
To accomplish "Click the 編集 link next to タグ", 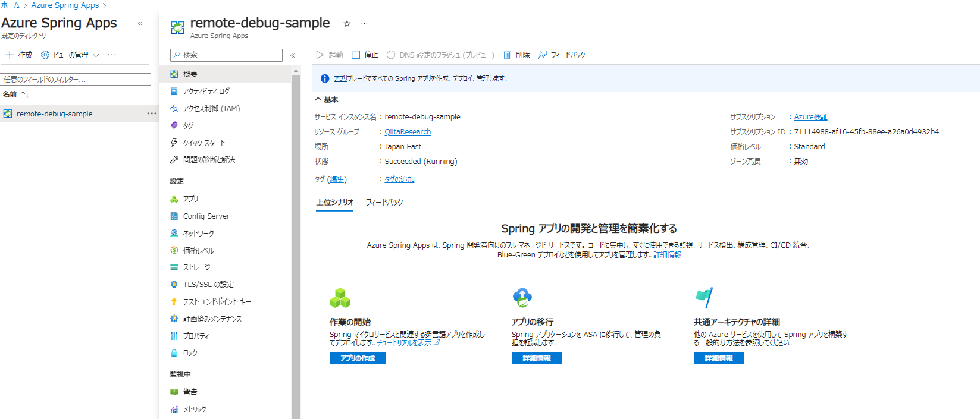I will [337, 179].
